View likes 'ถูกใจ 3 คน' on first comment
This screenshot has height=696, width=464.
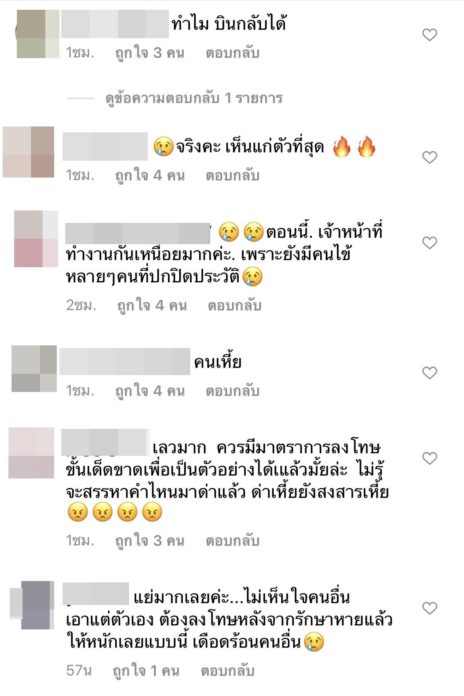(150, 53)
